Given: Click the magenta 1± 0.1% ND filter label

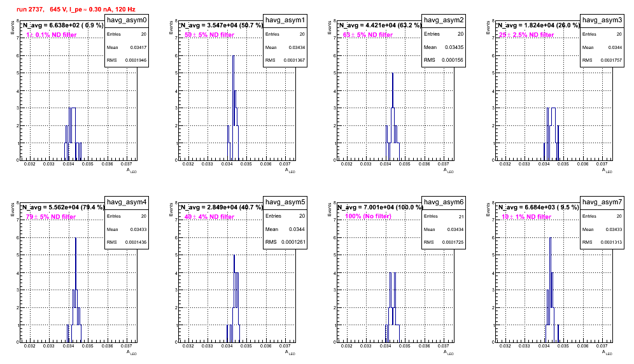Looking at the screenshot, I should (52, 35).
